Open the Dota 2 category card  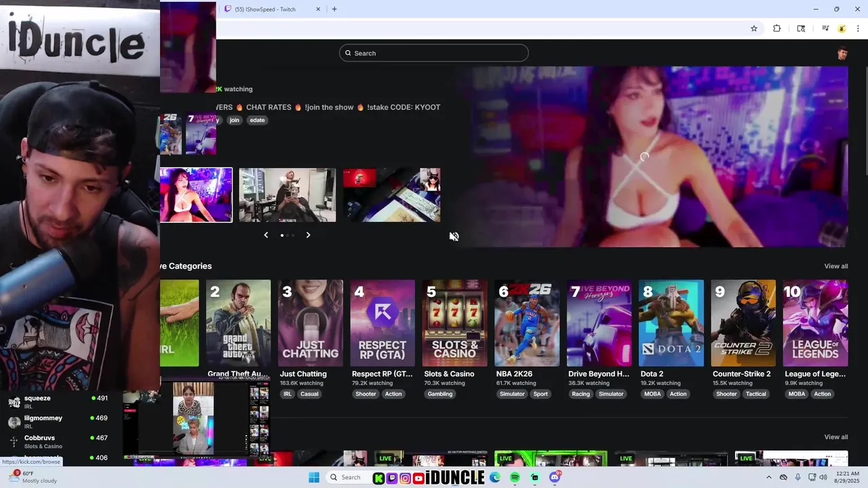[x=671, y=323]
